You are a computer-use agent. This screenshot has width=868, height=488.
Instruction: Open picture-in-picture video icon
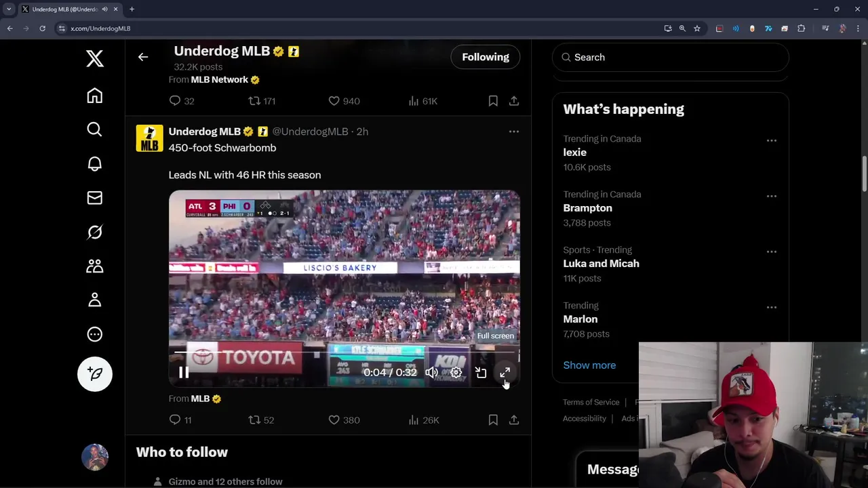481,373
